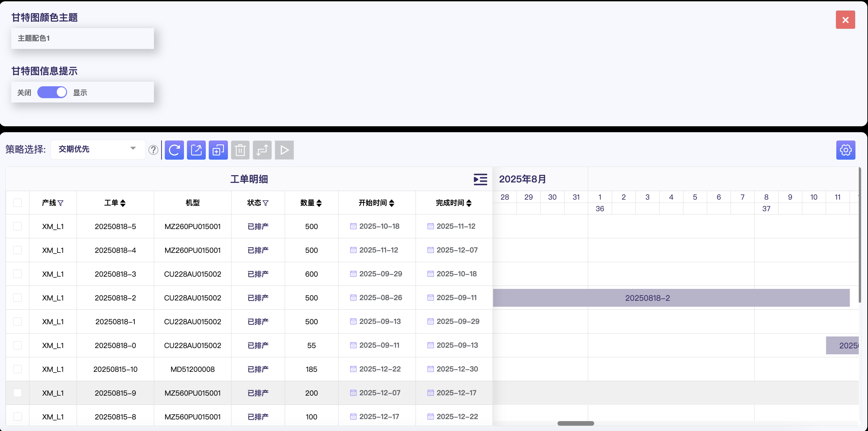Check the row for 20250818-5
This screenshot has height=431, width=868.
18,226
